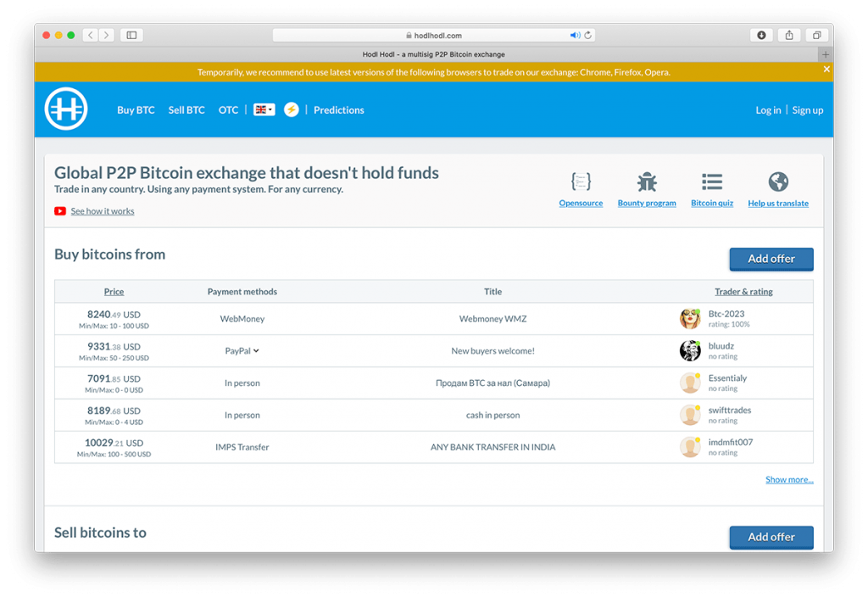868x598 pixels.
Task: Click the Help us translate globe icon
Action: click(778, 182)
